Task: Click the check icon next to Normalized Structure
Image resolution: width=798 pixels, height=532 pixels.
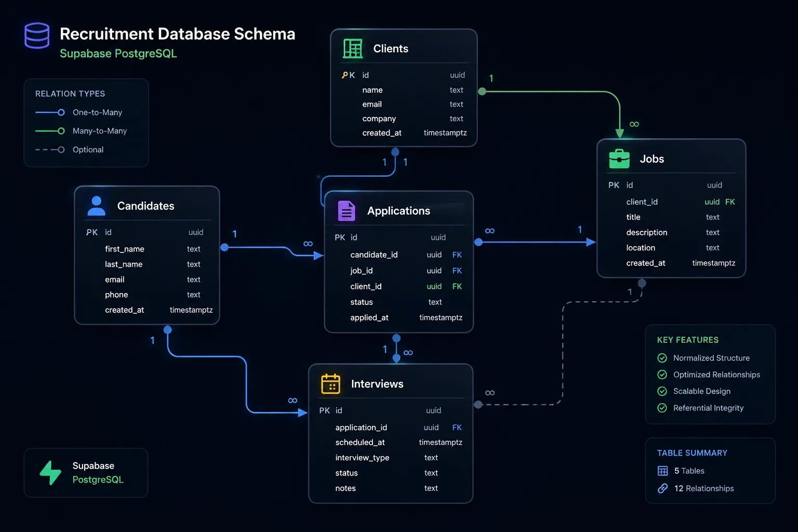Action: tap(662, 358)
